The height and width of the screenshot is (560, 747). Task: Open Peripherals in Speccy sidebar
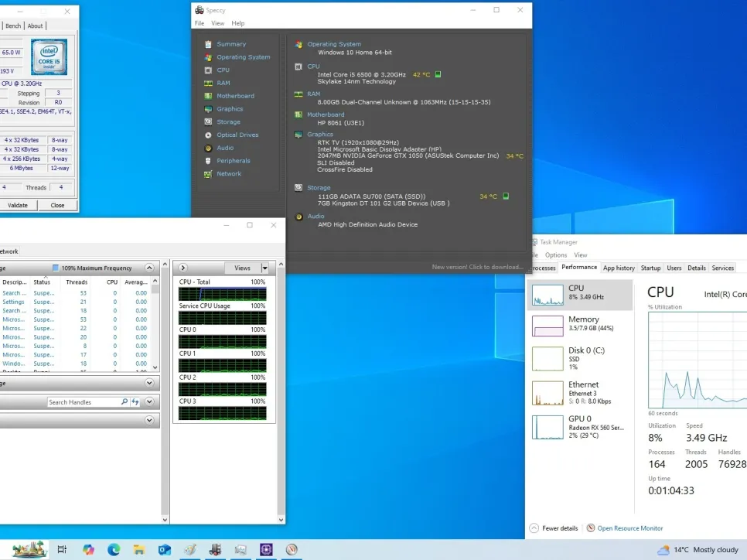pos(233,161)
